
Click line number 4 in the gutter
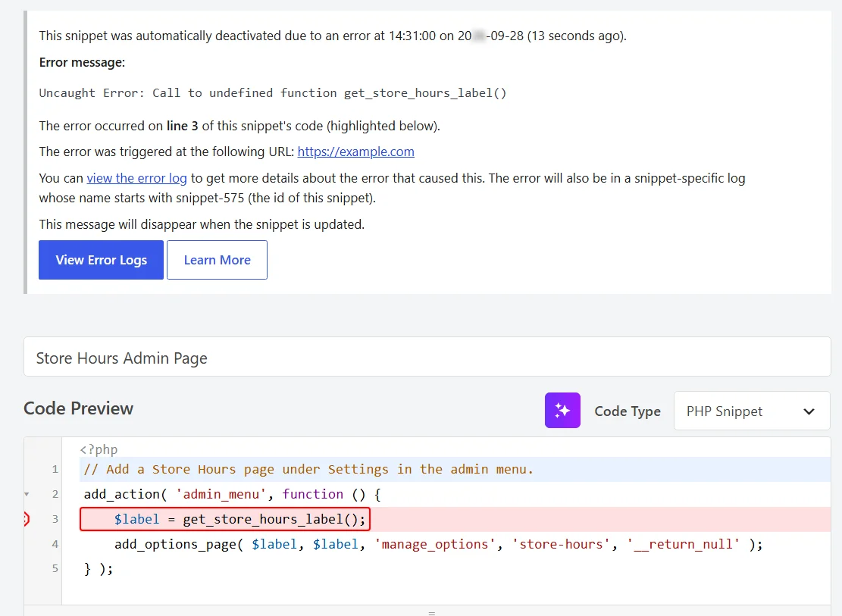55,544
